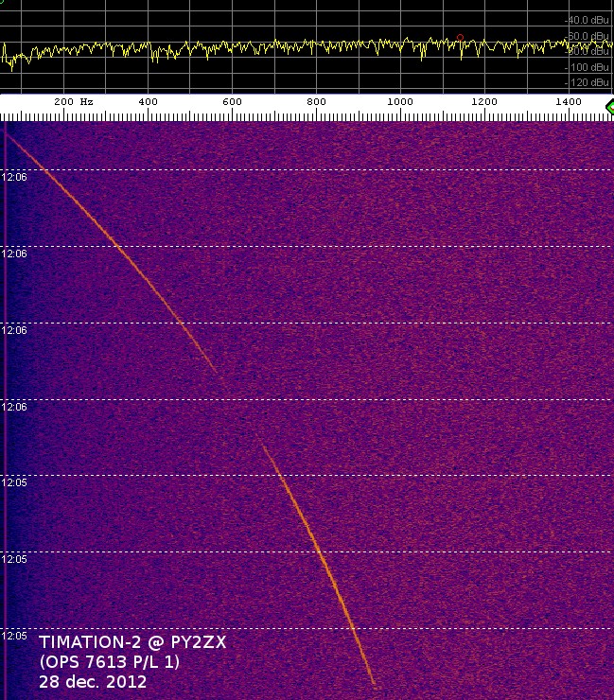
Task: Click the 200 Hz frequency label
Action: point(73,101)
